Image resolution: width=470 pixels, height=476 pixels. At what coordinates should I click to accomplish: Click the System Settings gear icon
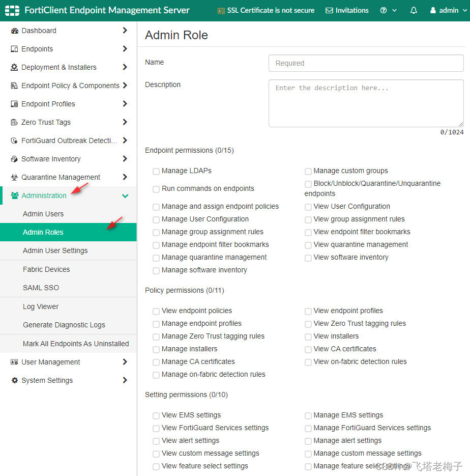pyautogui.click(x=14, y=380)
